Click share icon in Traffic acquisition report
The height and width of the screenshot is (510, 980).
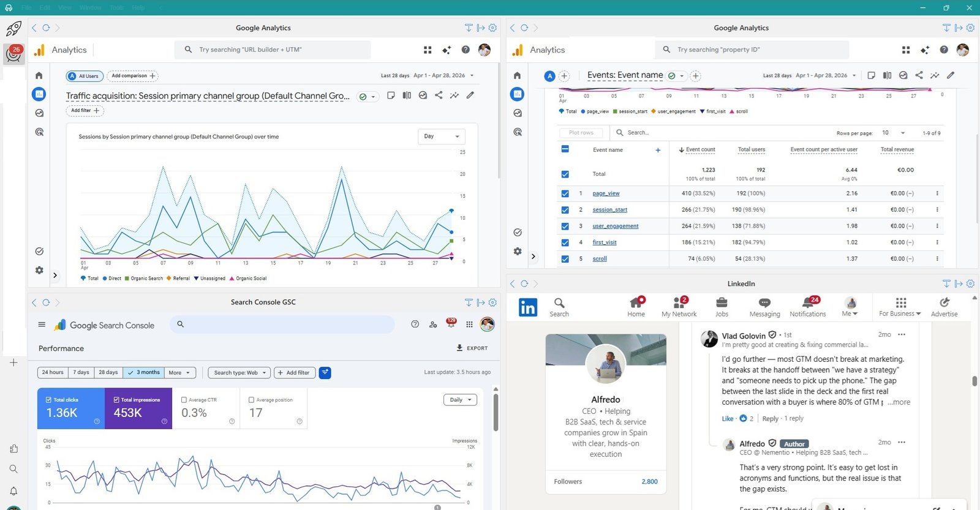click(x=439, y=96)
